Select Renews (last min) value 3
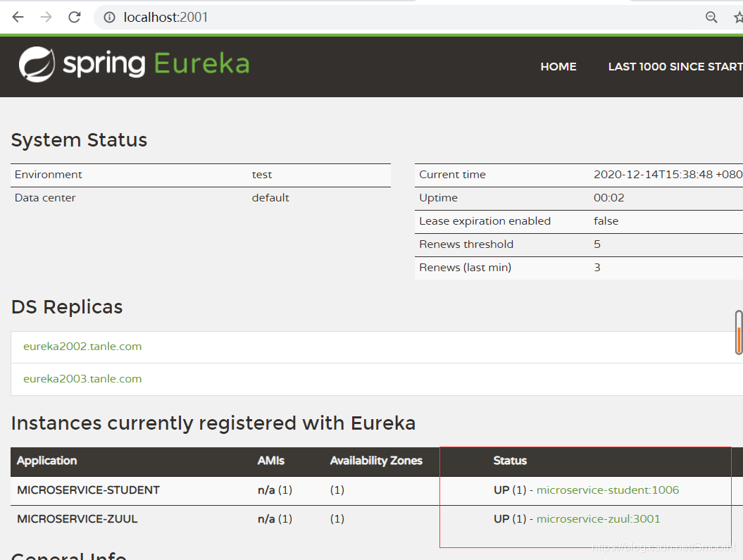This screenshot has width=743, height=560. point(597,267)
